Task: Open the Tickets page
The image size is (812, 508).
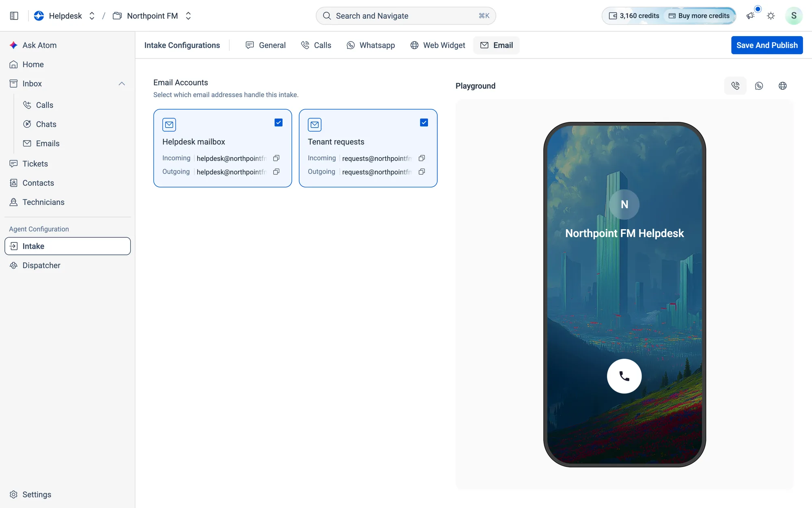Action: 67,164
